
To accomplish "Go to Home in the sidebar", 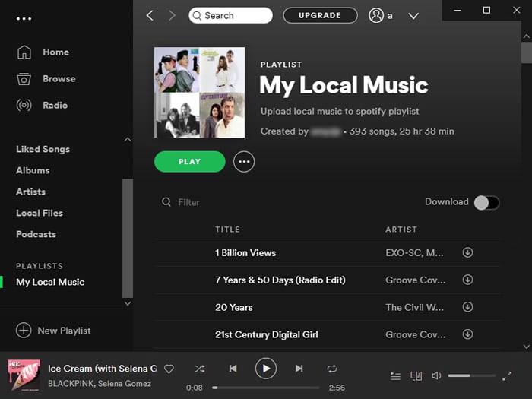I will point(56,52).
